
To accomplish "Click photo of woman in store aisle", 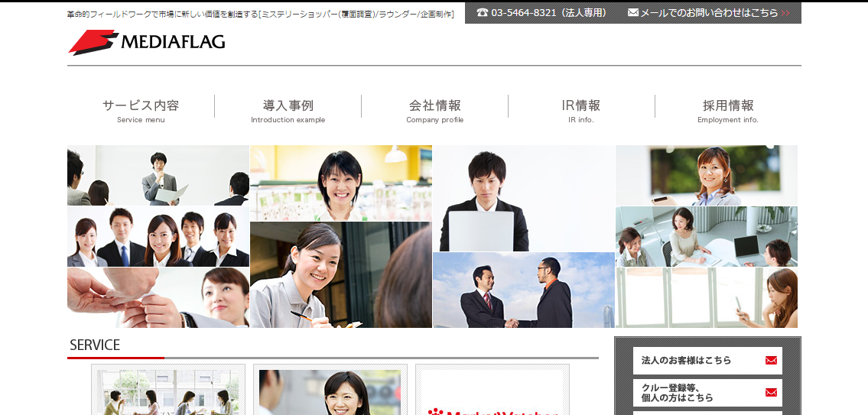I will pyautogui.click(x=341, y=183).
